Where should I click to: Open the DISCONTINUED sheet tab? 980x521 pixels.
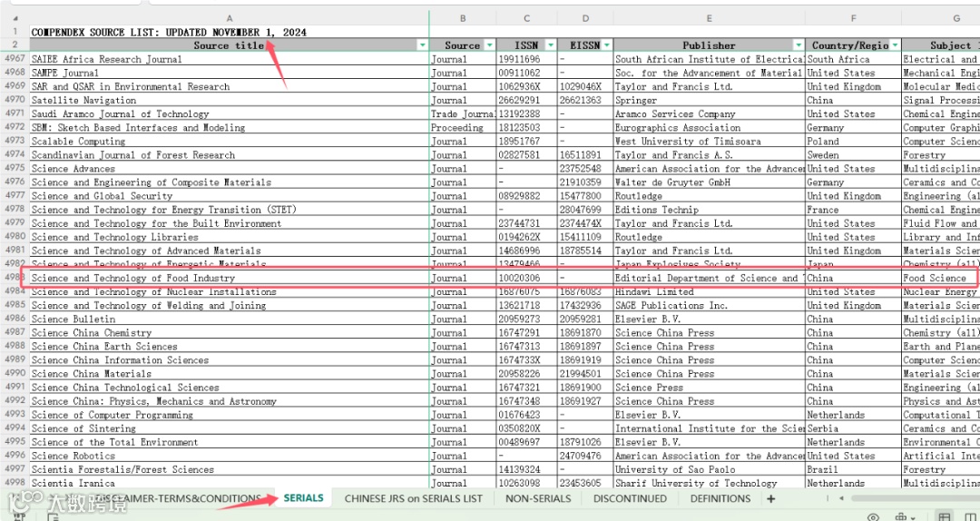[630, 498]
